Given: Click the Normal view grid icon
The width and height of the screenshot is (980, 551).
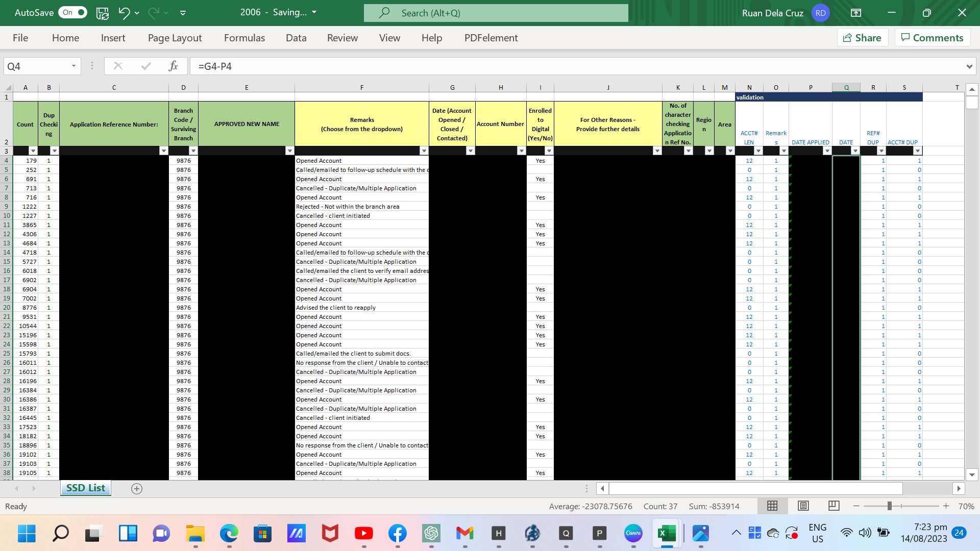Looking at the screenshot, I should (772, 506).
